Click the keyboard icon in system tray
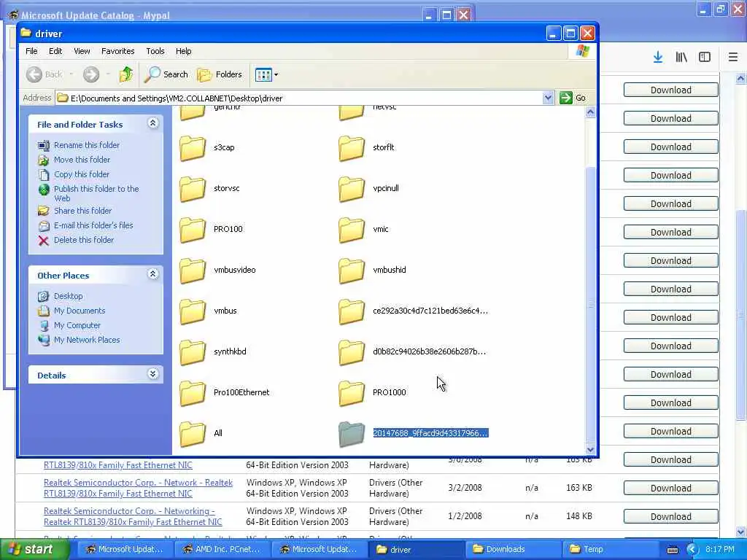747x560 pixels. pyautogui.click(x=672, y=550)
